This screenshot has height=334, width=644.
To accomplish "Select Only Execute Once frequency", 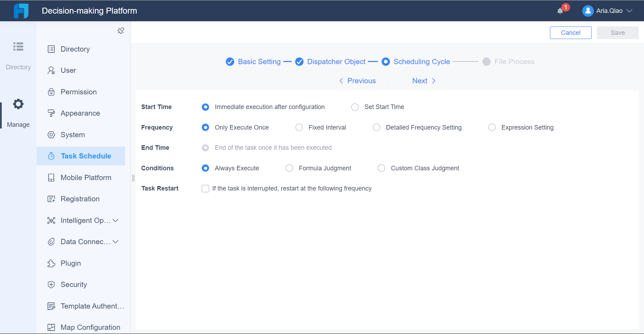I will coord(206,127).
